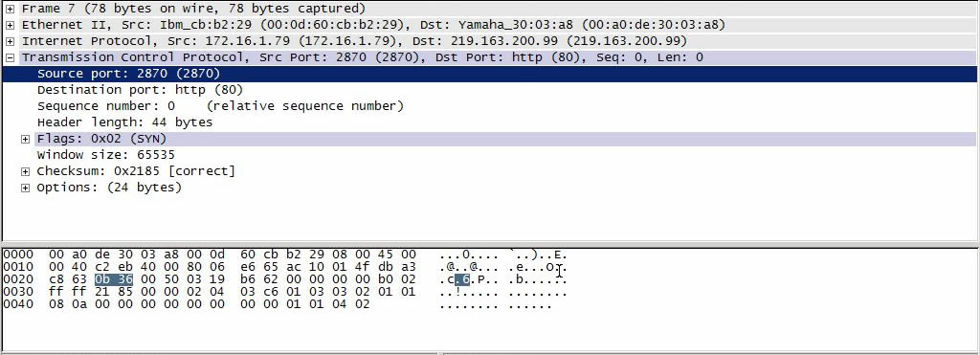Select the Header length 44 bytes row
The width and height of the screenshot is (980, 355).
click(x=489, y=122)
